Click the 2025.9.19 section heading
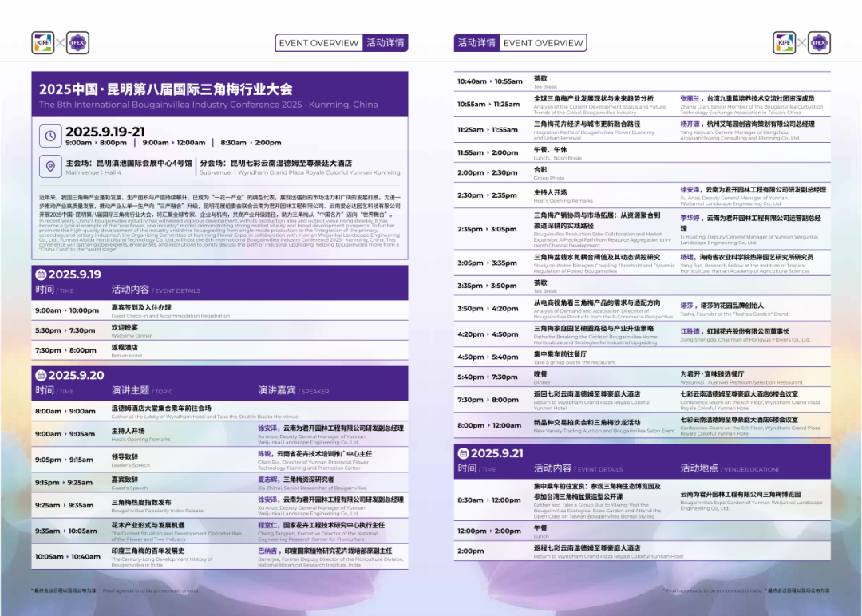The image size is (862, 616). 75,274
